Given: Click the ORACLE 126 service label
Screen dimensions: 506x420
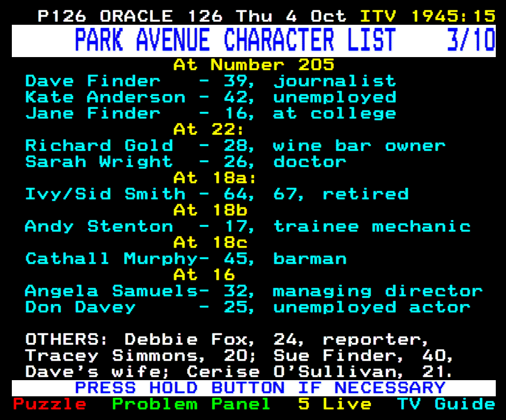Looking at the screenshot, I should [161, 16].
